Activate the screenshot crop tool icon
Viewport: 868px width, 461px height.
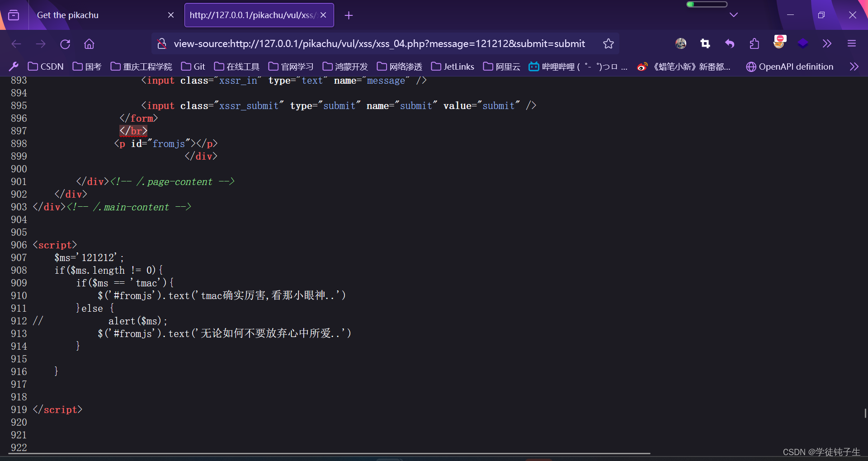(705, 43)
